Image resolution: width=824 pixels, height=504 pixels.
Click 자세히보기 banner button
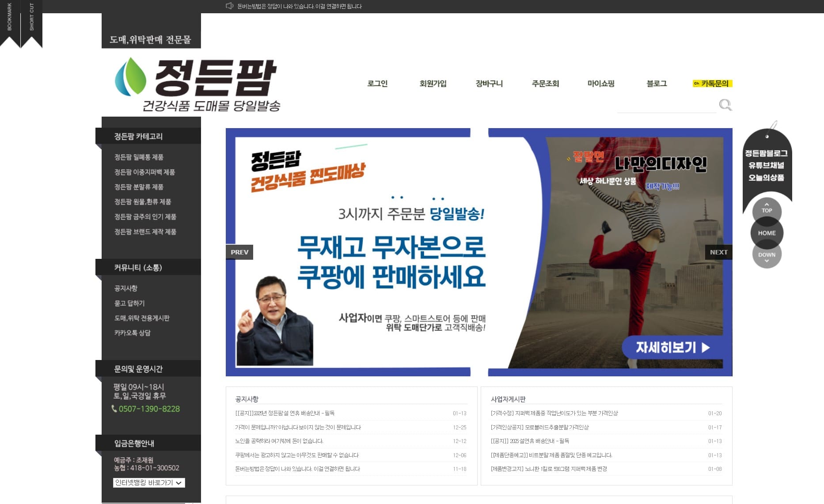click(x=672, y=347)
